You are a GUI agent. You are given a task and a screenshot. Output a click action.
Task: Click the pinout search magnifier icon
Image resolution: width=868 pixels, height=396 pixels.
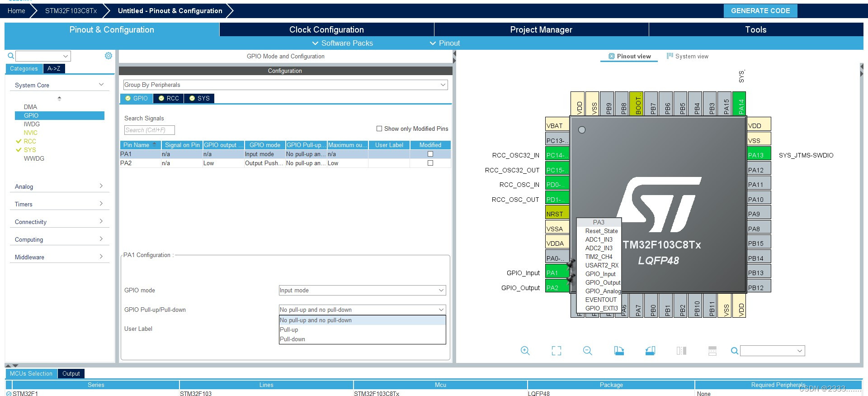tap(735, 351)
